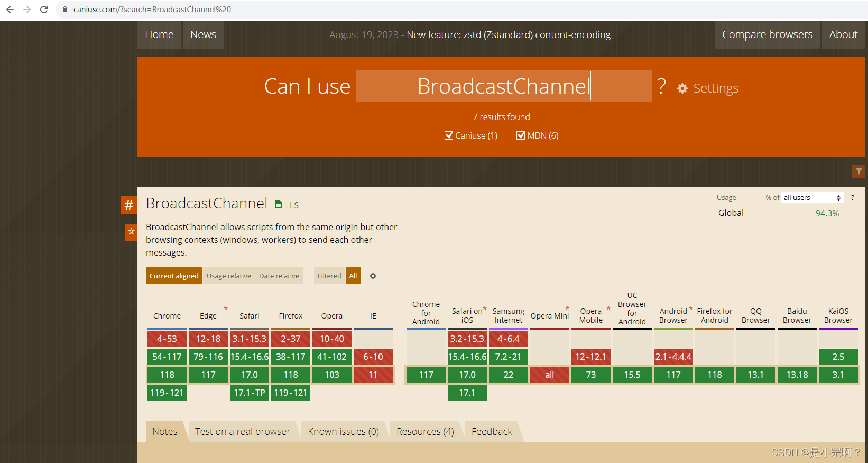Click Chrome for Android header
The image size is (868, 463).
pos(426,313)
